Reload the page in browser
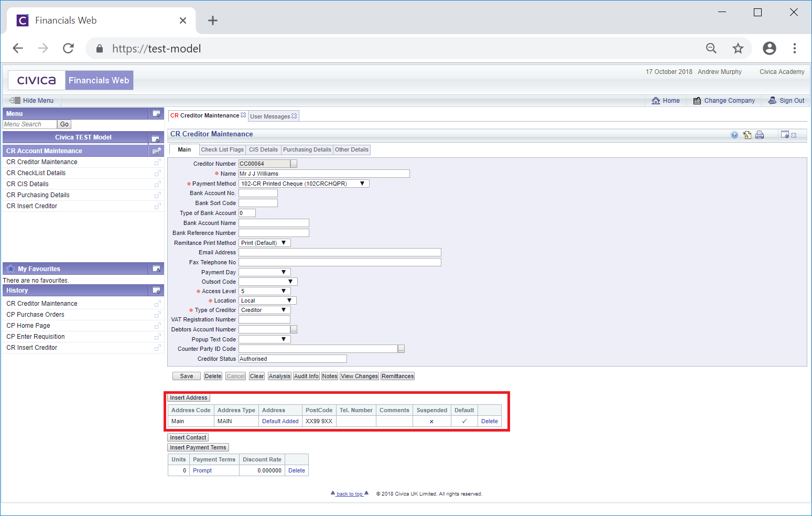Screen dimensions: 812x516 point(68,49)
